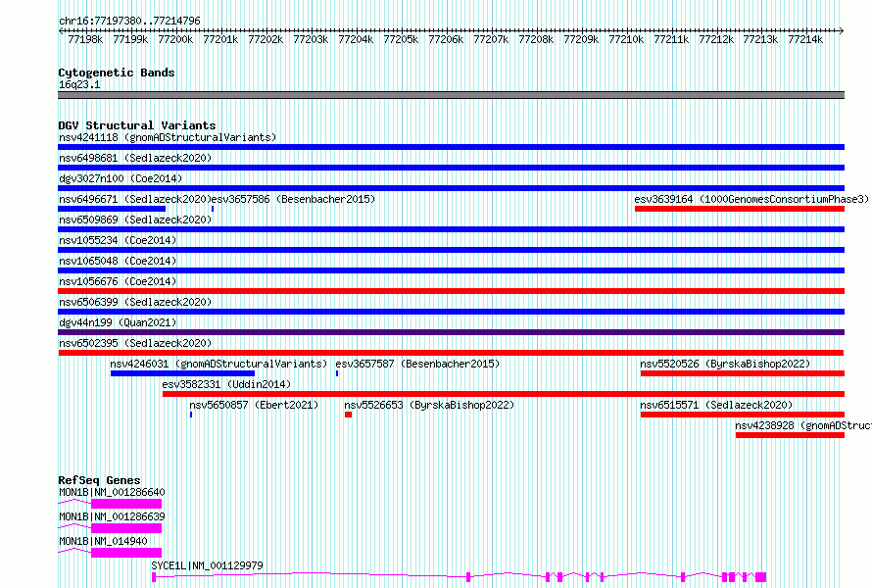Click the 77202k ruler tick label
This screenshot has height=588, width=872.
tap(266, 39)
